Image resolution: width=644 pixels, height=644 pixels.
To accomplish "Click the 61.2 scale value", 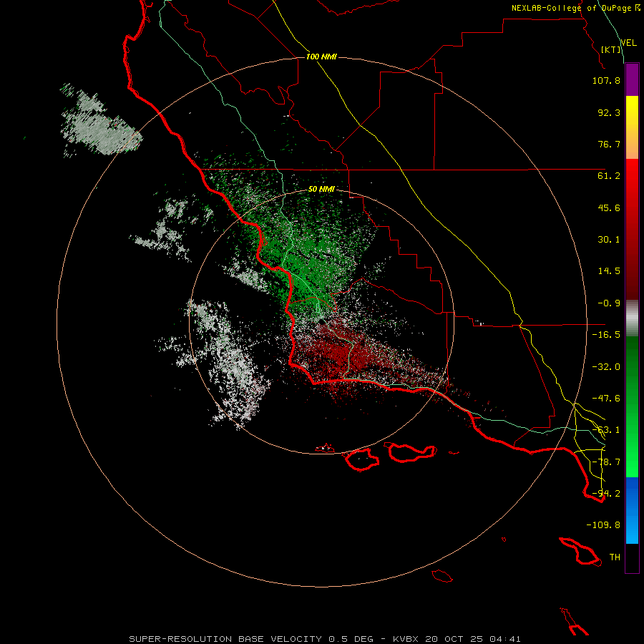I will click(609, 176).
